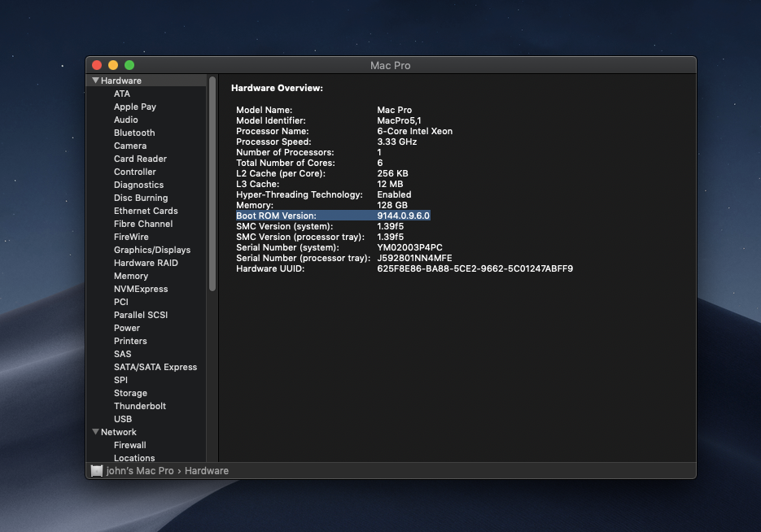The width and height of the screenshot is (761, 532).
Task: Open the USB section
Action: [123, 419]
